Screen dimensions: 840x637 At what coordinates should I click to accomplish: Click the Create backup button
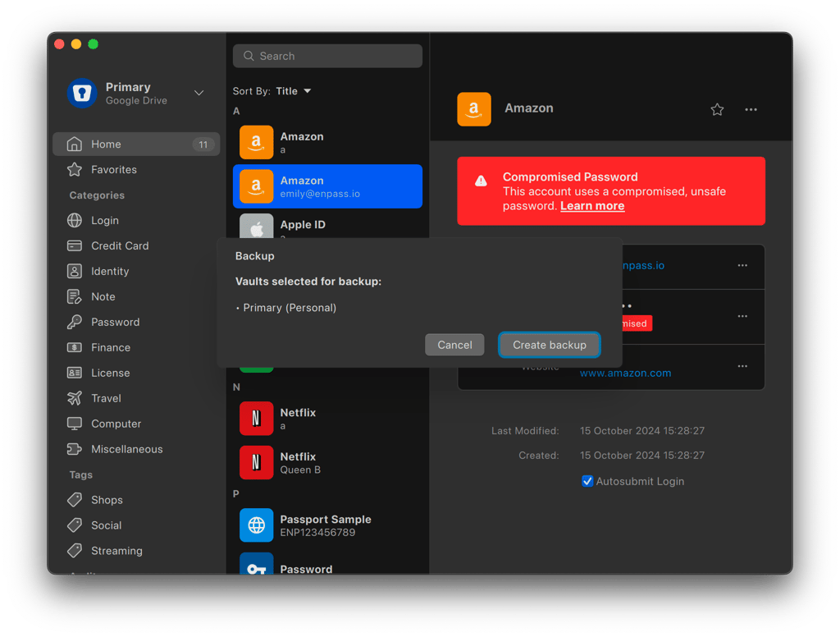coord(549,345)
